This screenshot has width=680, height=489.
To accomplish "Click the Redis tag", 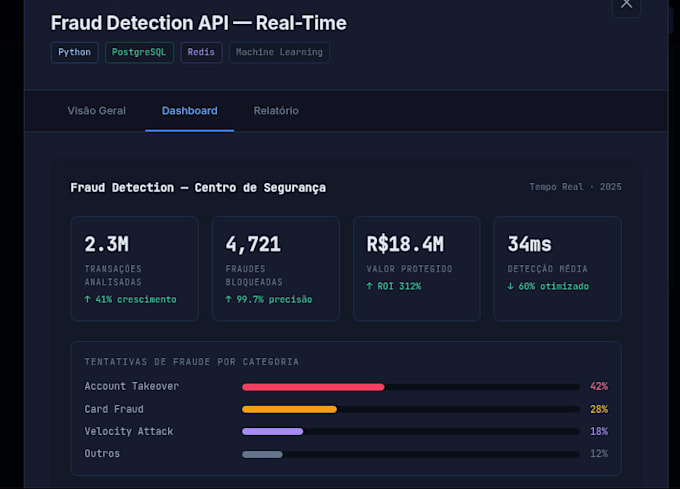I will 201,52.
